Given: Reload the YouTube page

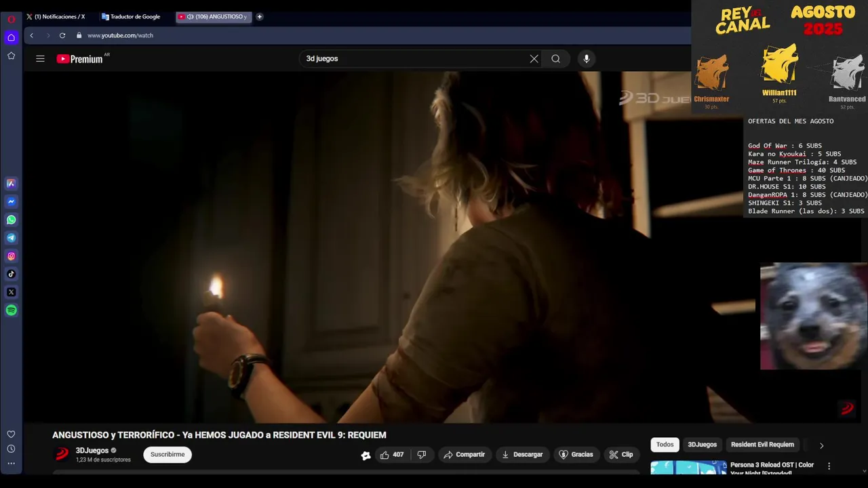Looking at the screenshot, I should 62,35.
